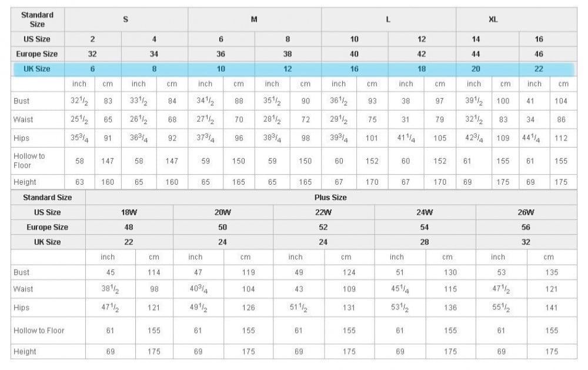Select UK size 28 in plus section
Screen dimensions: 588x370
coord(425,242)
